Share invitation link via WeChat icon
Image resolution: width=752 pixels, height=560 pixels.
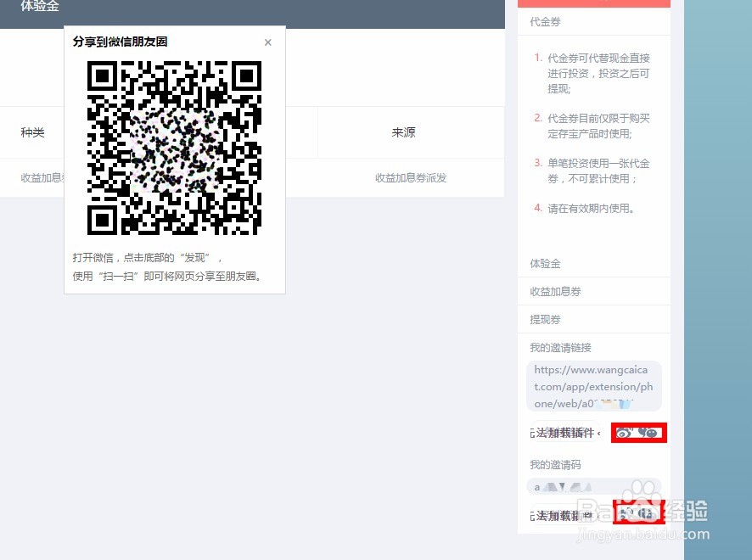pos(648,433)
